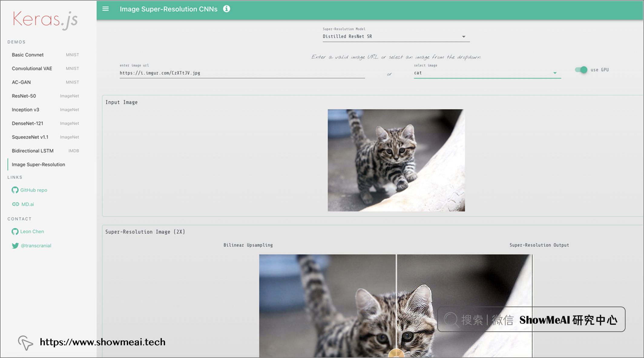
Task: Click the Image Super-Resolution CNNs title
Action: [169, 9]
